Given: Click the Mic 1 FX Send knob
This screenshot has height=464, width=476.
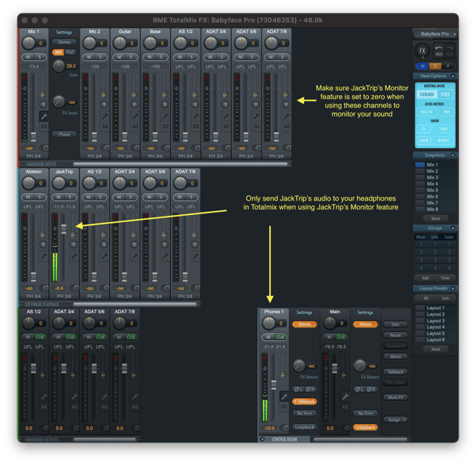Looking at the screenshot, I should click(59, 102).
